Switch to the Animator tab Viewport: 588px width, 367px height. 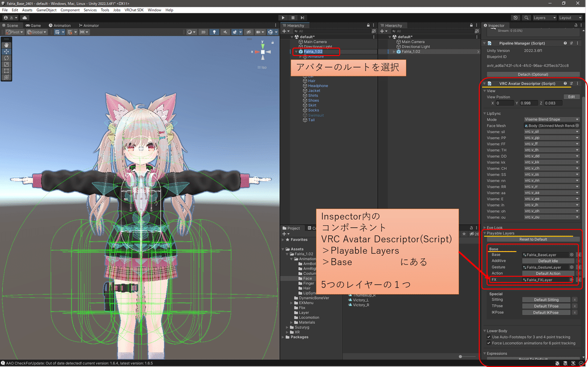click(88, 25)
